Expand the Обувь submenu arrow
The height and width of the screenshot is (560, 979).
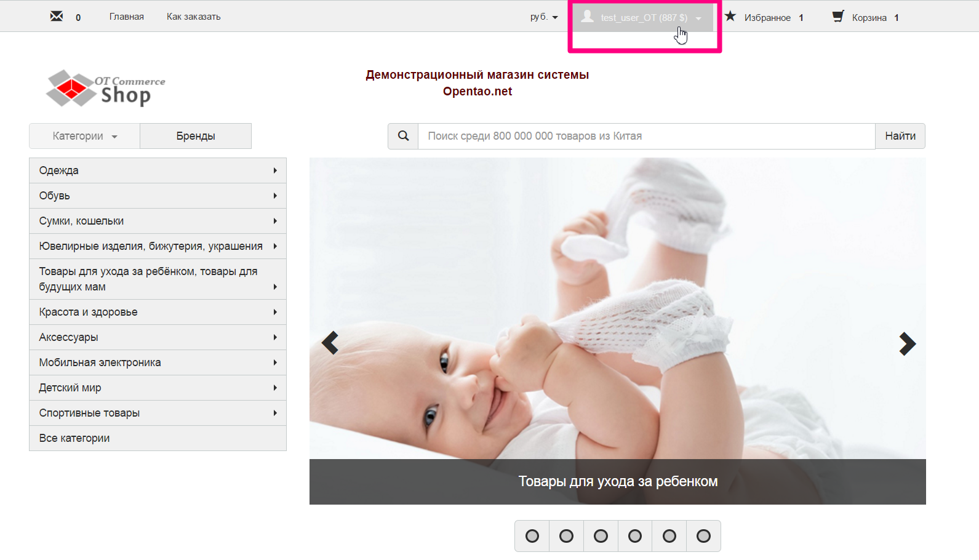pyautogui.click(x=275, y=196)
